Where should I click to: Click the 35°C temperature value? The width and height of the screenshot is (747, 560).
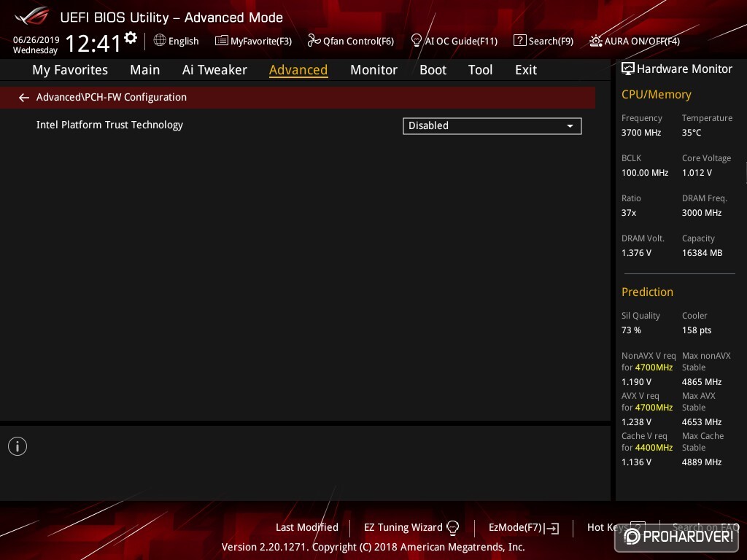click(692, 133)
